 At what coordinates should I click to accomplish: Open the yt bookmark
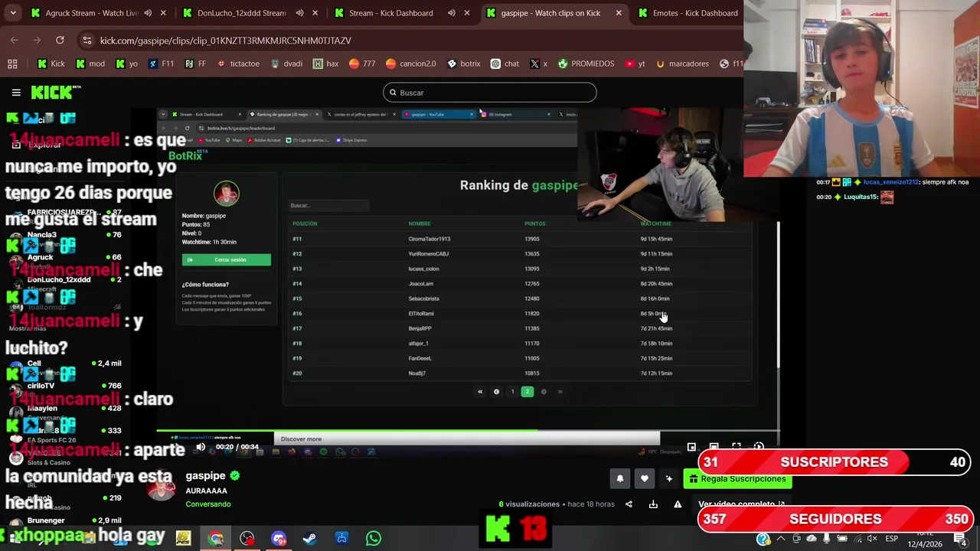pos(635,64)
